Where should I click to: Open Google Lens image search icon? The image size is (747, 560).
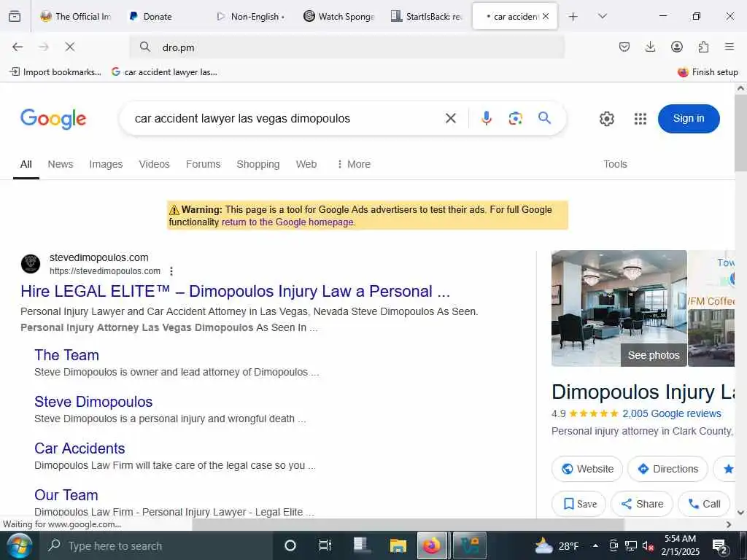pos(516,118)
